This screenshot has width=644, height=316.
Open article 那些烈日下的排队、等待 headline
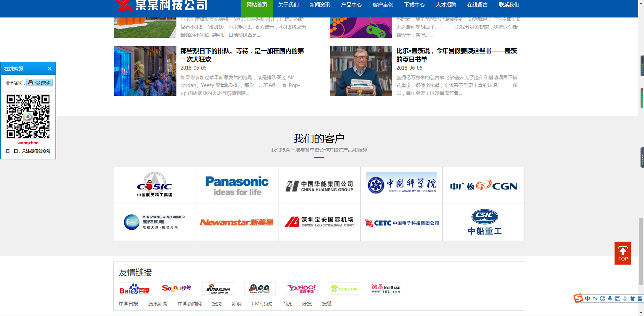coord(242,55)
